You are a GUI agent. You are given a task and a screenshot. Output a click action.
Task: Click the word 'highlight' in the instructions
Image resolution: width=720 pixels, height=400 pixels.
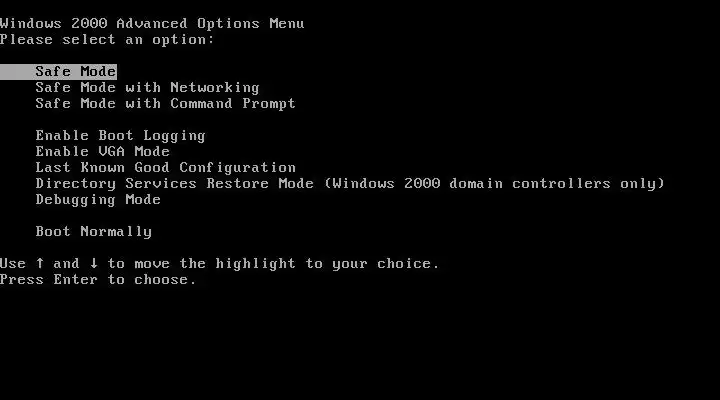[x=255, y=264]
